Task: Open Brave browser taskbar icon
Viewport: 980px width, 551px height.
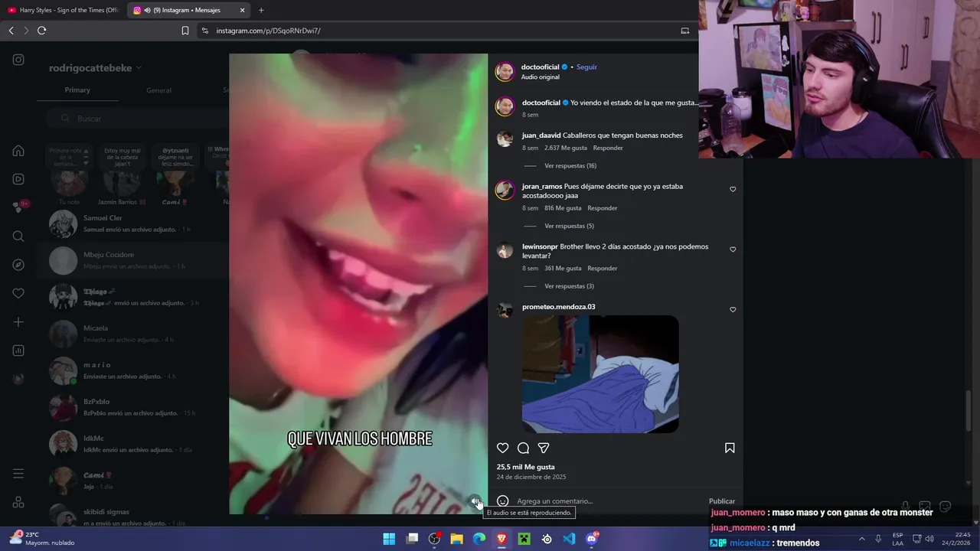Action: [501, 539]
